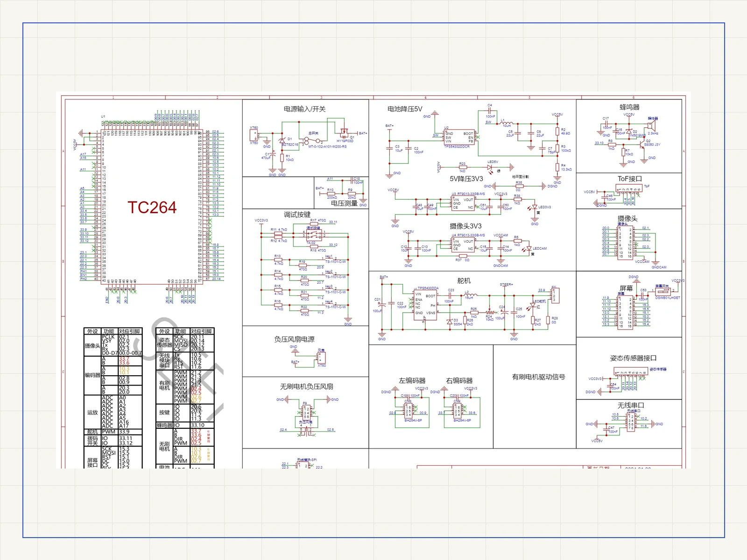Select the TA-02 调试按键 DIP switch symbol

point(313,234)
